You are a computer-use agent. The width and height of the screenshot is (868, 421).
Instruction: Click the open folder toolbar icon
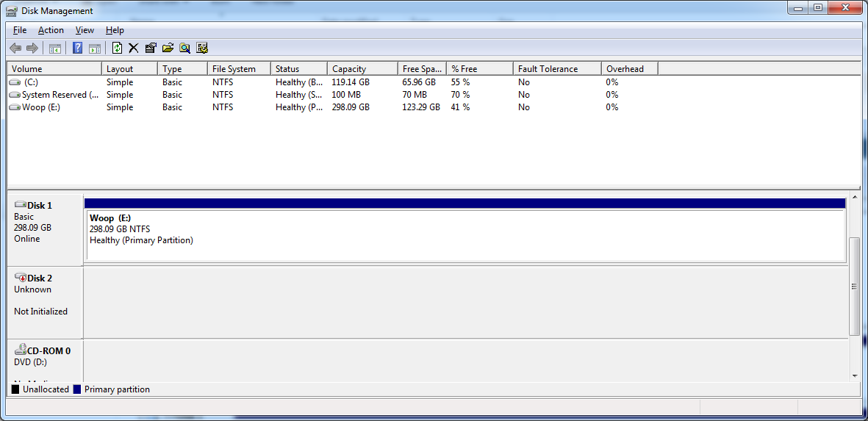(168, 48)
